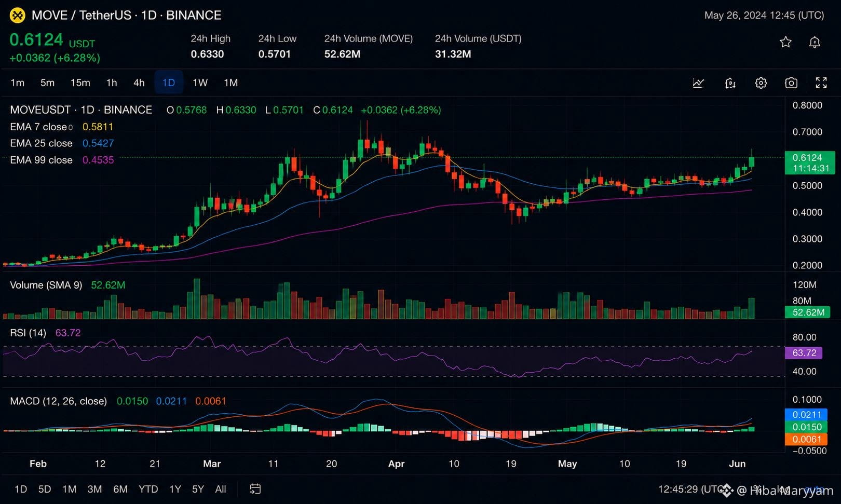The image size is (841, 504).
Task: Click the 24h Volume (MOVE) value 52.62M
Action: pyautogui.click(x=342, y=54)
